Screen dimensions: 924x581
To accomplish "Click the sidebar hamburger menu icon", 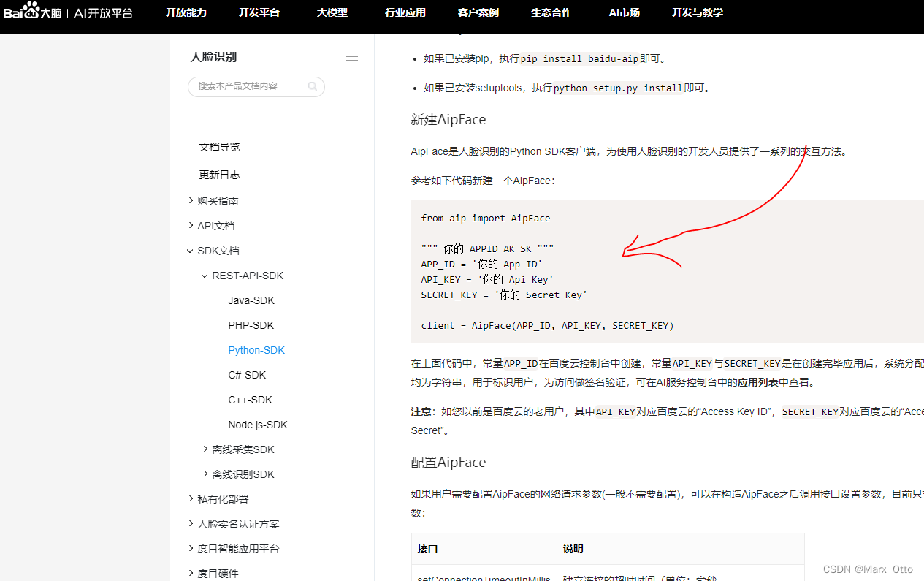I will pyautogui.click(x=352, y=57).
